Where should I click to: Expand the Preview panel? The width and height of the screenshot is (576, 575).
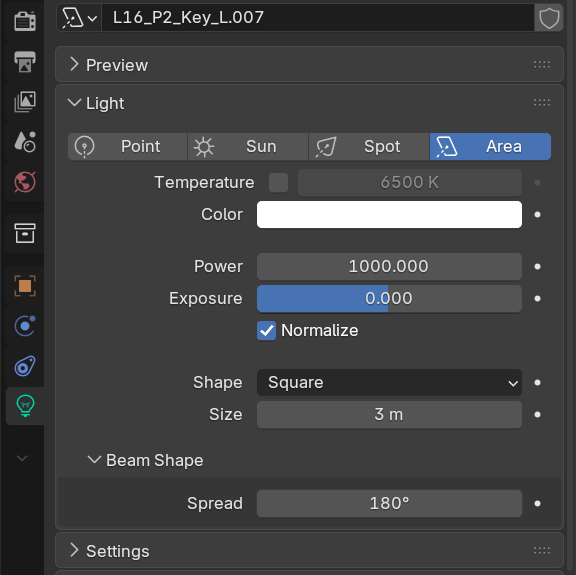[309, 65]
